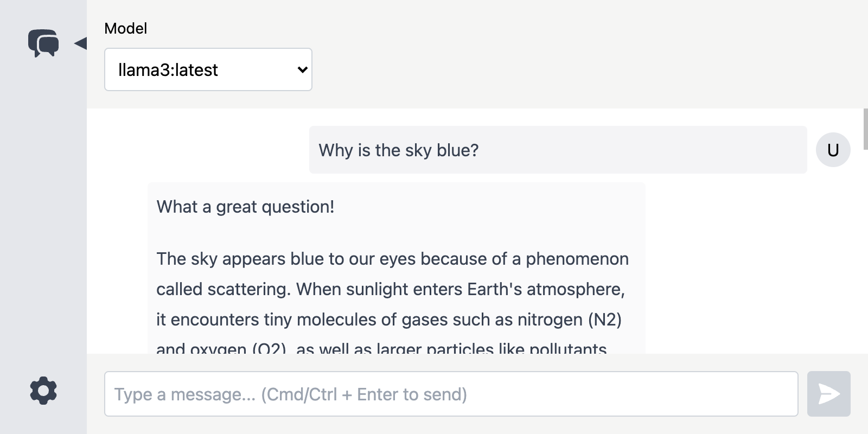Click the chevron arrow on model selector
This screenshot has height=434, width=868.
coord(303,69)
